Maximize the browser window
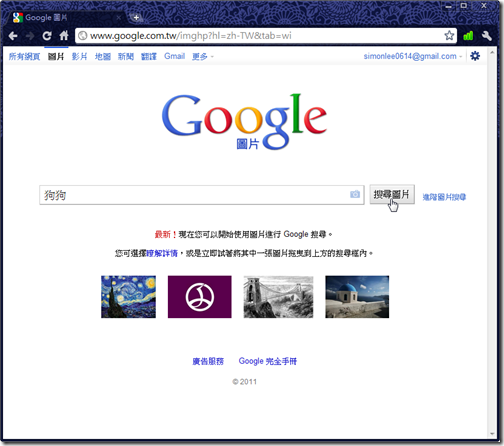This screenshot has width=504, height=446. click(463, 6)
